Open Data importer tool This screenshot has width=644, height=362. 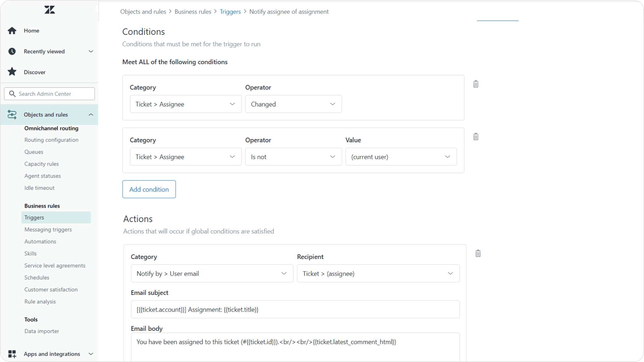42,331
